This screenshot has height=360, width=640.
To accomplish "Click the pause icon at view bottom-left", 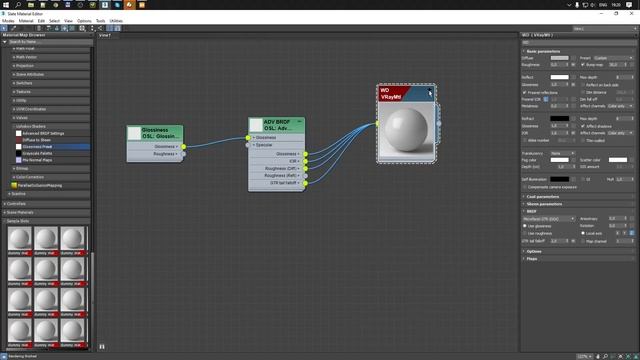I will point(102,347).
